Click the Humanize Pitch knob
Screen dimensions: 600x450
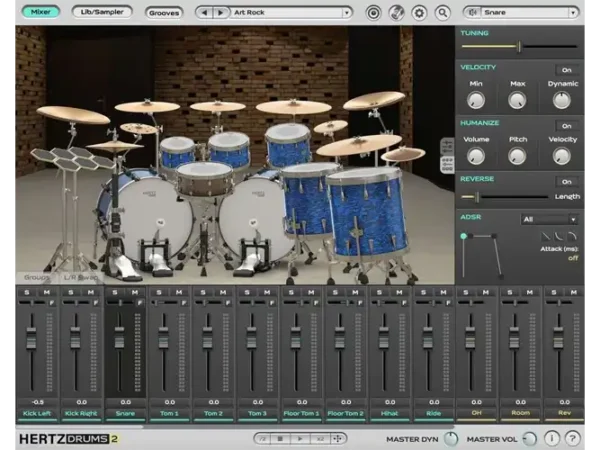tap(517, 157)
